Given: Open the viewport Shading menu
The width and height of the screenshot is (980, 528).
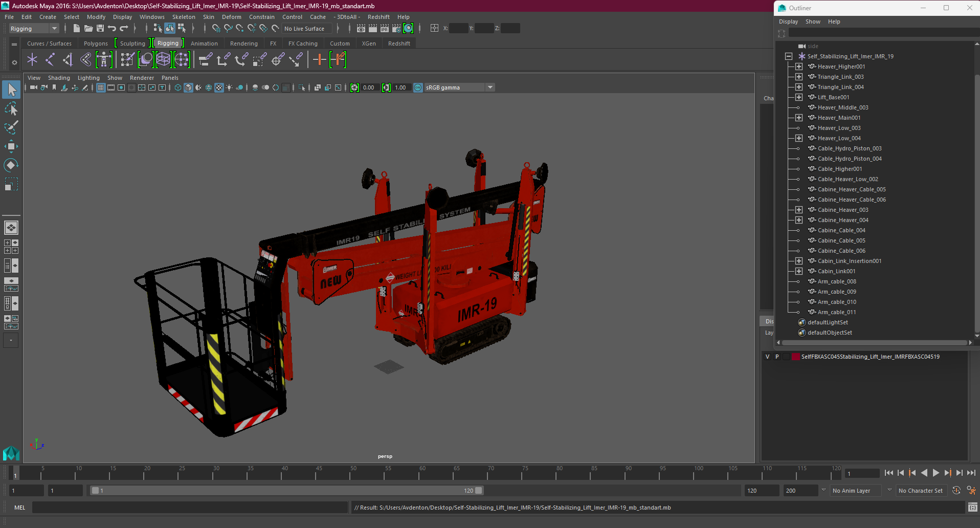Looking at the screenshot, I should (59, 78).
